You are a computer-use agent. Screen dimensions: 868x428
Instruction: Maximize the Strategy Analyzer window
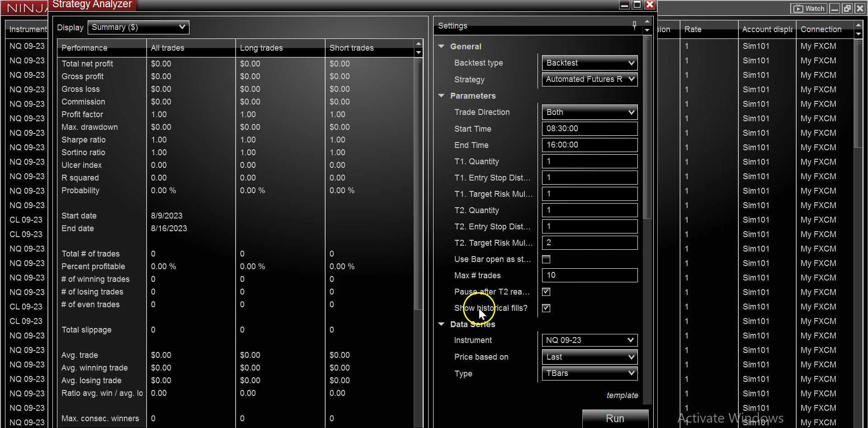tap(637, 5)
